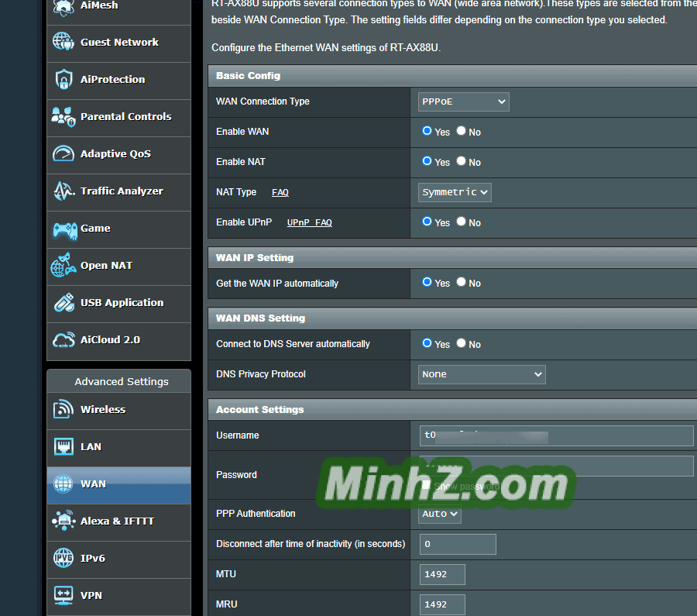Viewport: 697px width, 616px height.
Task: Open Parental Controls menu label
Action: [x=125, y=116]
